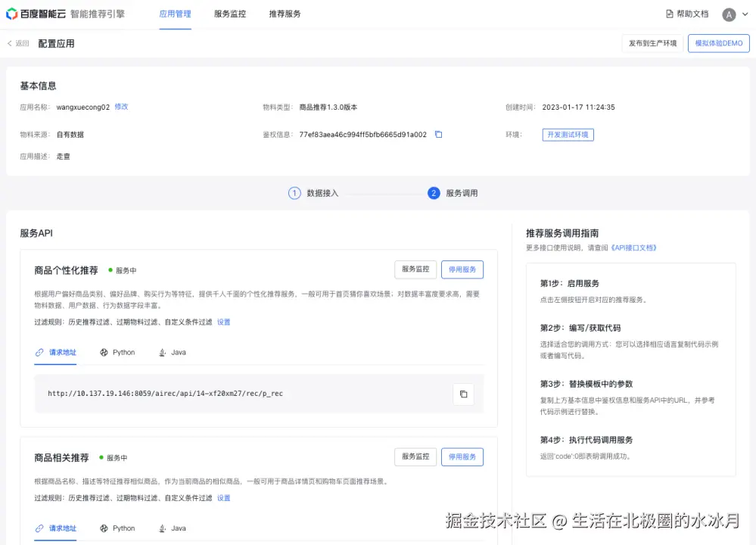Click 发布到生产环境 button
The width and height of the screenshot is (756, 545).
652,43
